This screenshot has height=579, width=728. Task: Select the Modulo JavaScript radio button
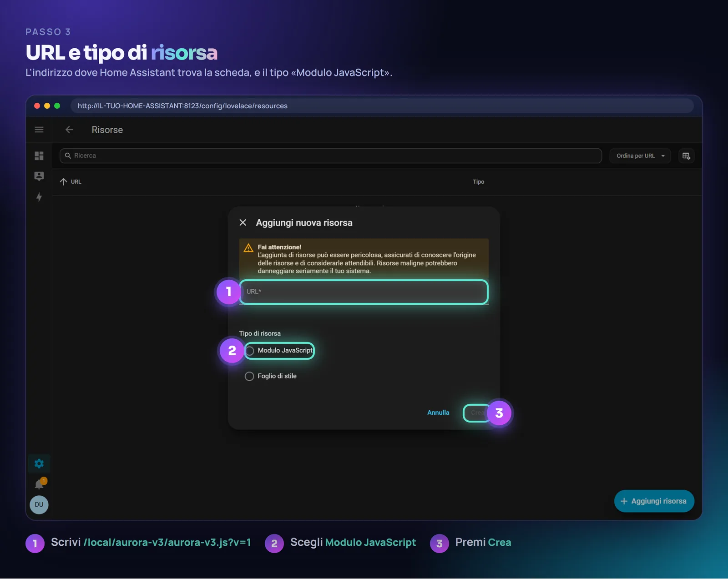(x=250, y=351)
